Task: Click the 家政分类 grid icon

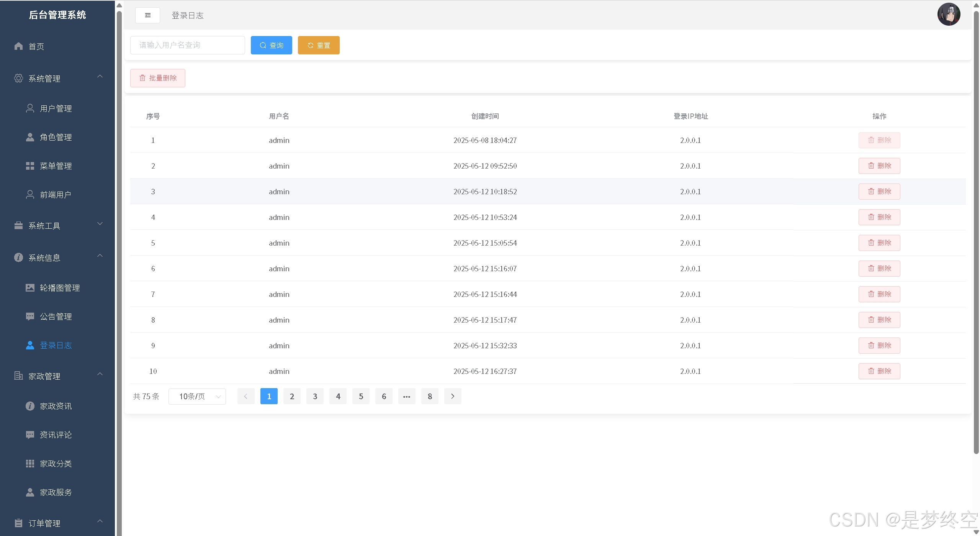Action: (x=30, y=464)
